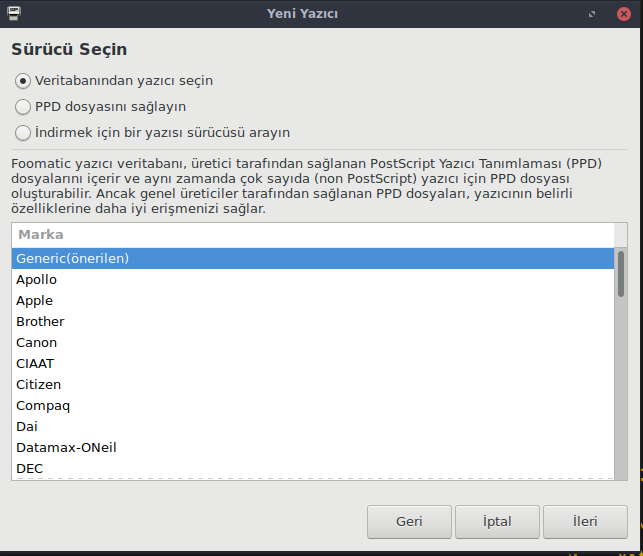Select Generic(önerilen) in the brand list

click(72, 258)
